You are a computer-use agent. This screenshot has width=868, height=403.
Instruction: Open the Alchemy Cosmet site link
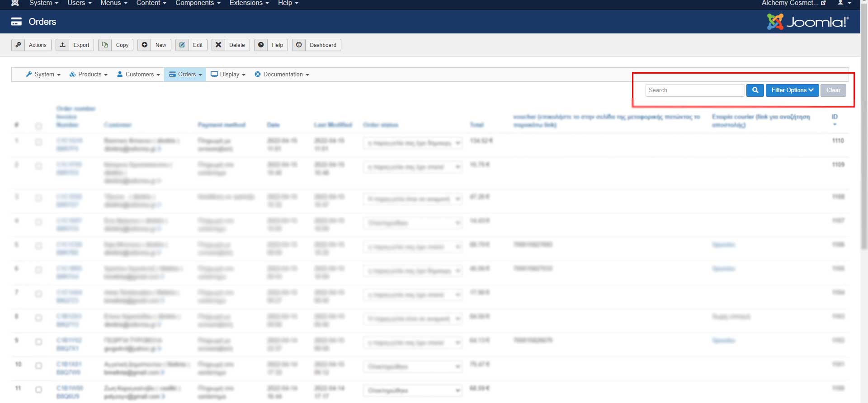pyautogui.click(x=793, y=3)
